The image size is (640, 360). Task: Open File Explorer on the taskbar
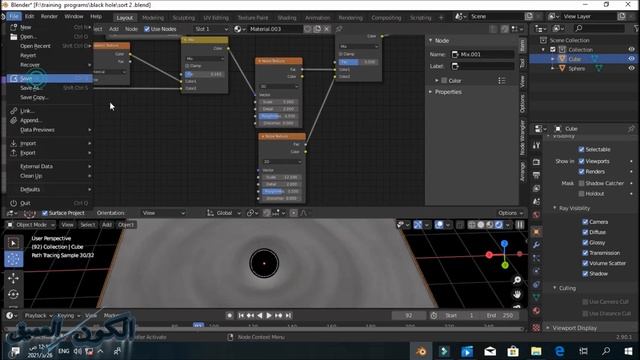[536, 351]
